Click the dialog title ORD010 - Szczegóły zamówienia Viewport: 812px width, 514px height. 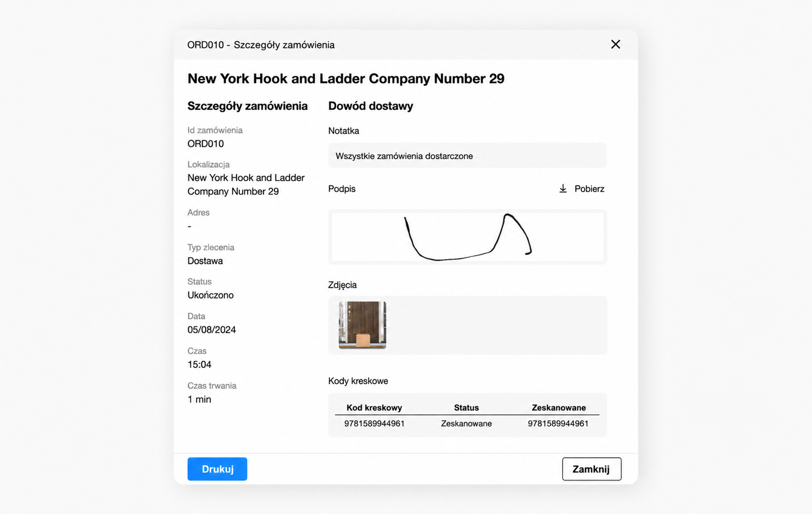pyautogui.click(x=261, y=45)
